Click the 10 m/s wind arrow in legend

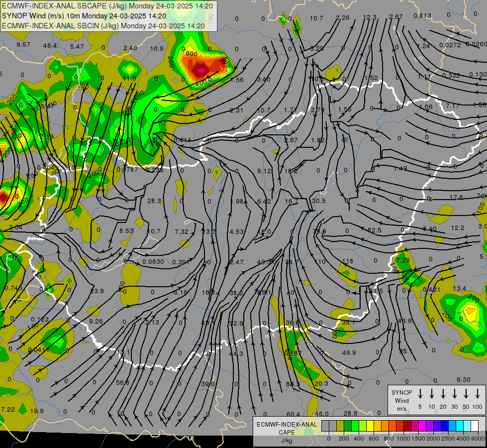(x=432, y=394)
